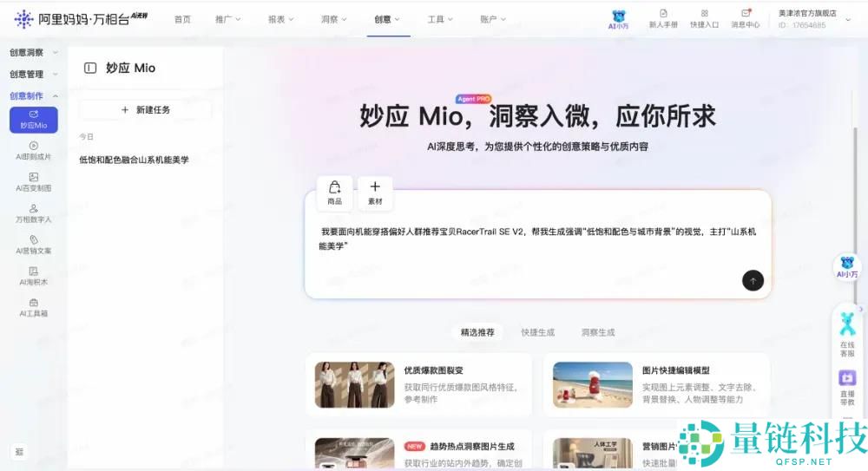The width and height of the screenshot is (868, 471).
Task: Open AI即刻成片 tool
Action: tap(34, 151)
